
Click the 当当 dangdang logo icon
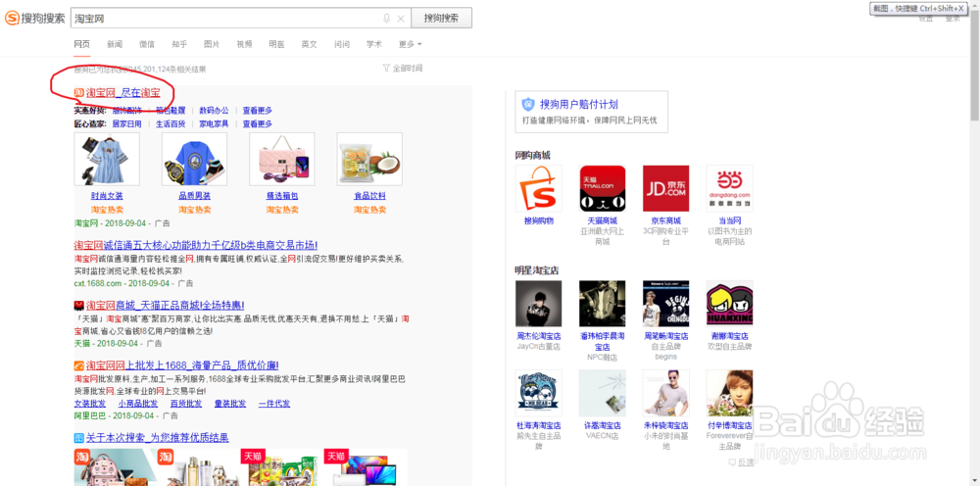point(729,188)
